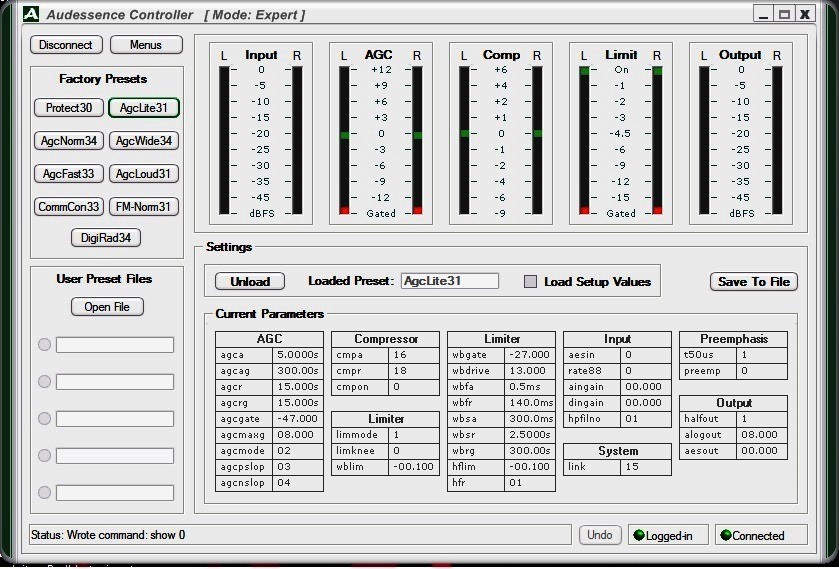Screen dimensions: 839x569
Task: Apply the AgcFast33 preset
Action: pos(68,174)
